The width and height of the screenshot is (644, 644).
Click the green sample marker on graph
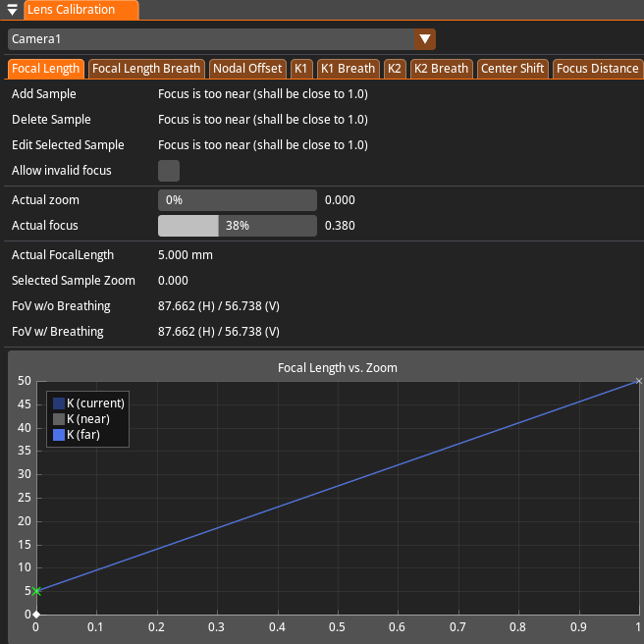click(x=36, y=591)
